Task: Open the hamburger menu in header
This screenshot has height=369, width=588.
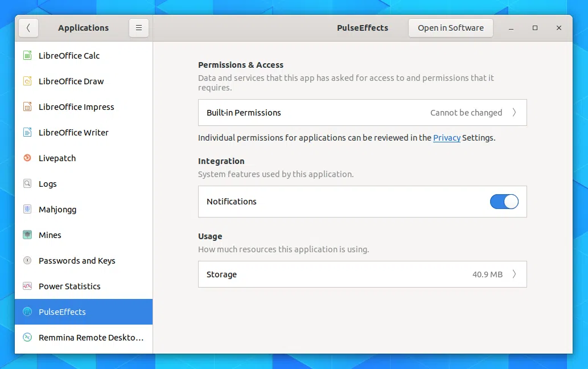Action: click(139, 28)
